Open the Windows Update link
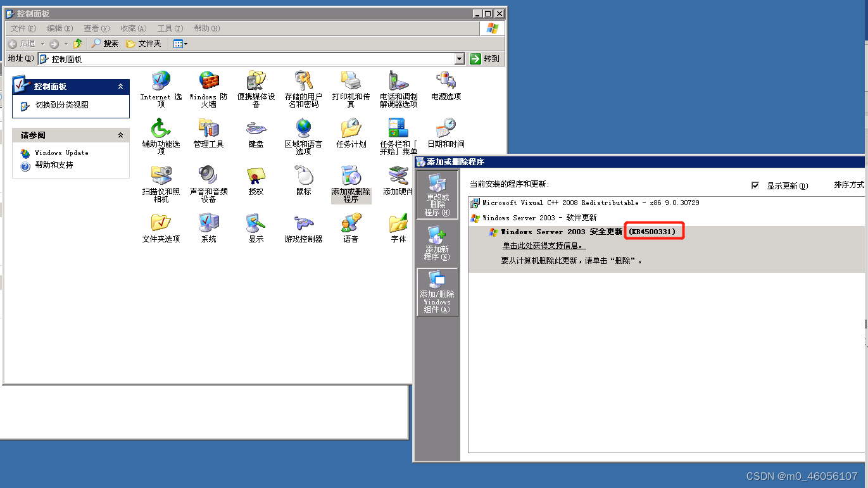 pos(61,153)
